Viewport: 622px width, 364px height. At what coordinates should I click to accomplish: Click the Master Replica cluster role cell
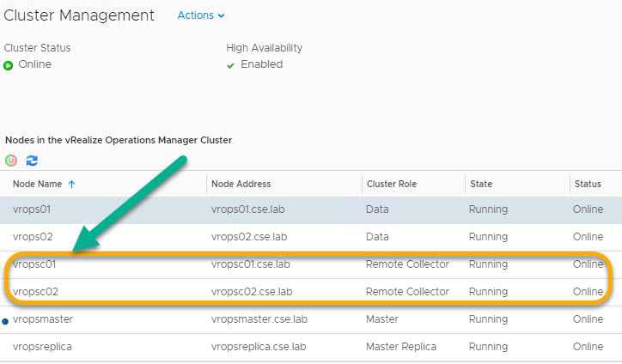tap(401, 347)
